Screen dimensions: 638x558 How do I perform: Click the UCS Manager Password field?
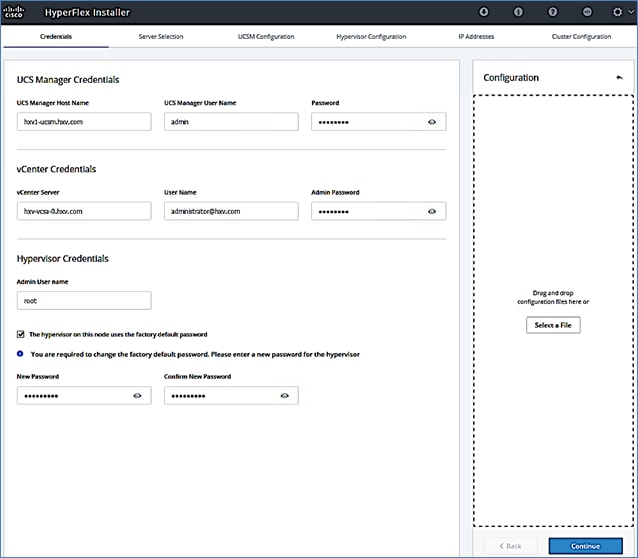pos(378,122)
